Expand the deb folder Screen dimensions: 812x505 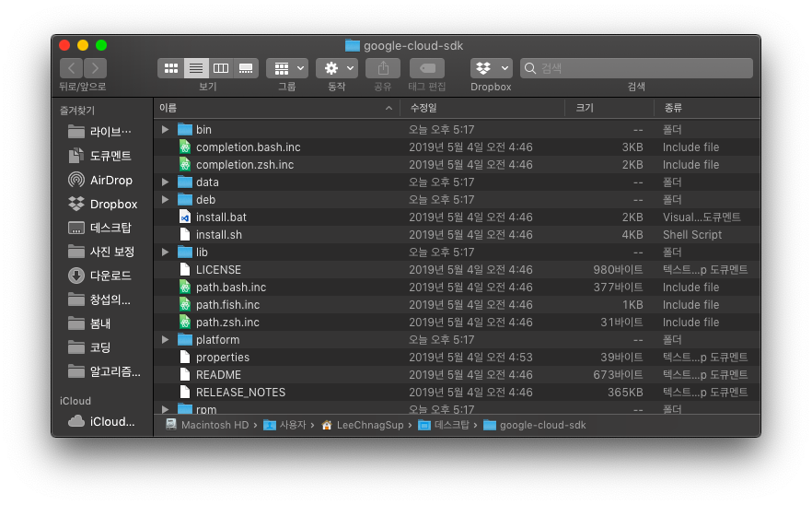click(165, 200)
